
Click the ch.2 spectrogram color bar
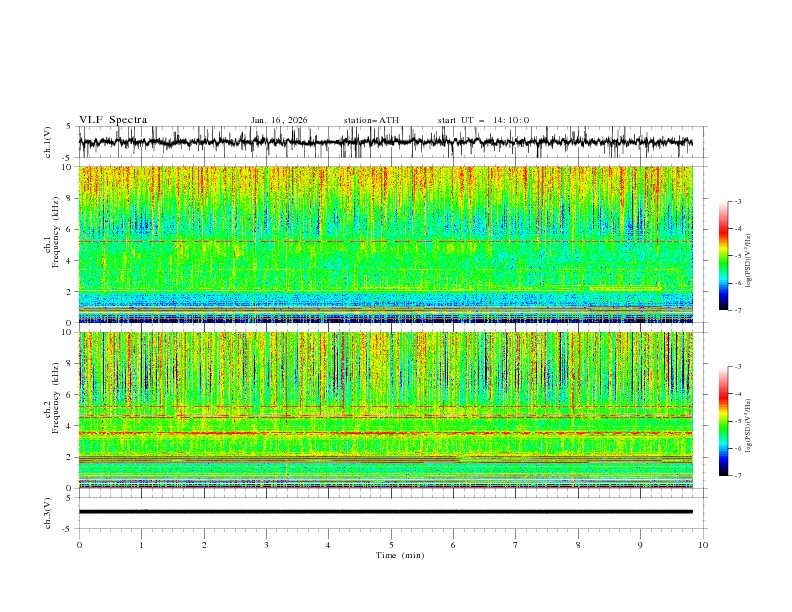pyautogui.click(x=723, y=421)
